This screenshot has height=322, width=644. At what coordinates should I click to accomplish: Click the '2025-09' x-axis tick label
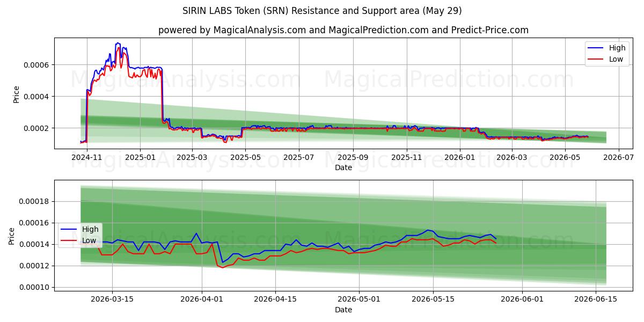coord(353,157)
